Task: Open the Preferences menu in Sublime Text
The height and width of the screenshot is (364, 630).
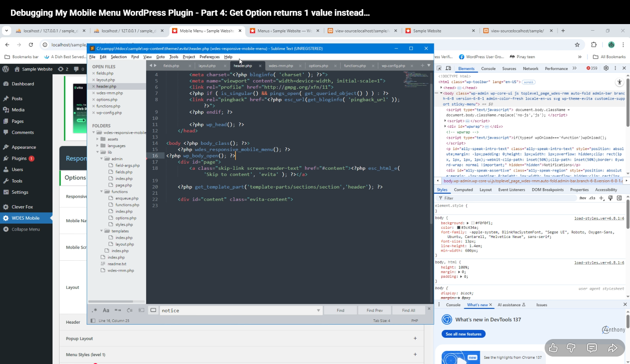Action: (209, 57)
